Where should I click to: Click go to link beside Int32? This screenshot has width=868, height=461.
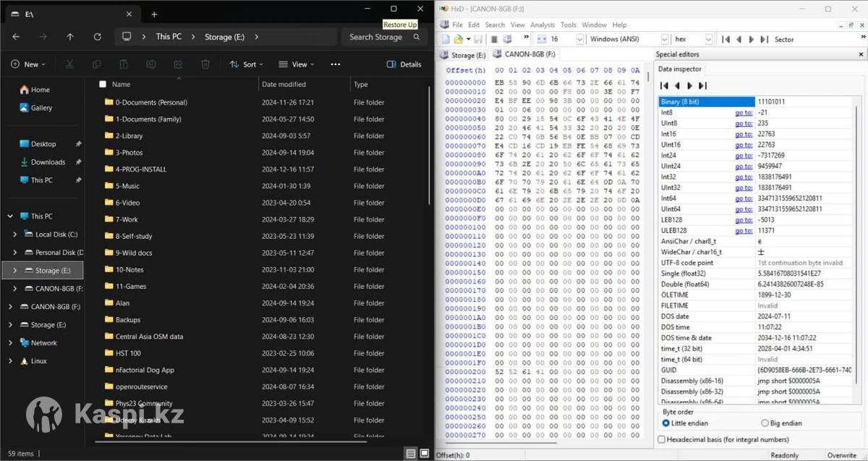point(744,177)
